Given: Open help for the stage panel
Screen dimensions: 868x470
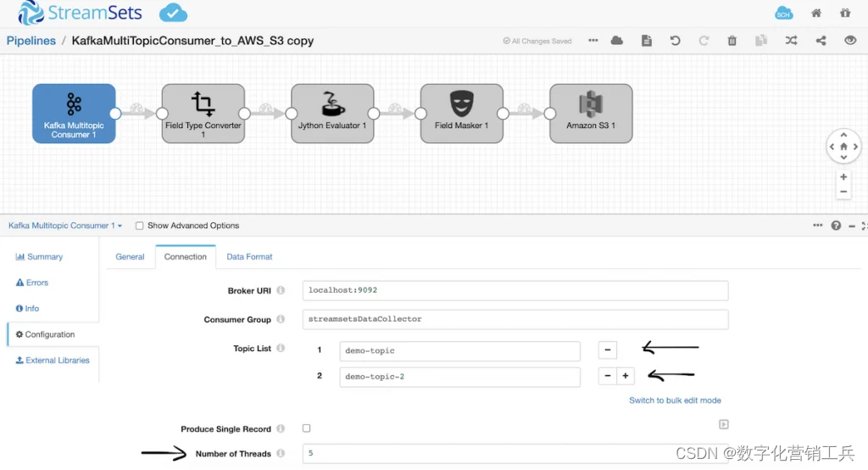Looking at the screenshot, I should tap(836, 226).
